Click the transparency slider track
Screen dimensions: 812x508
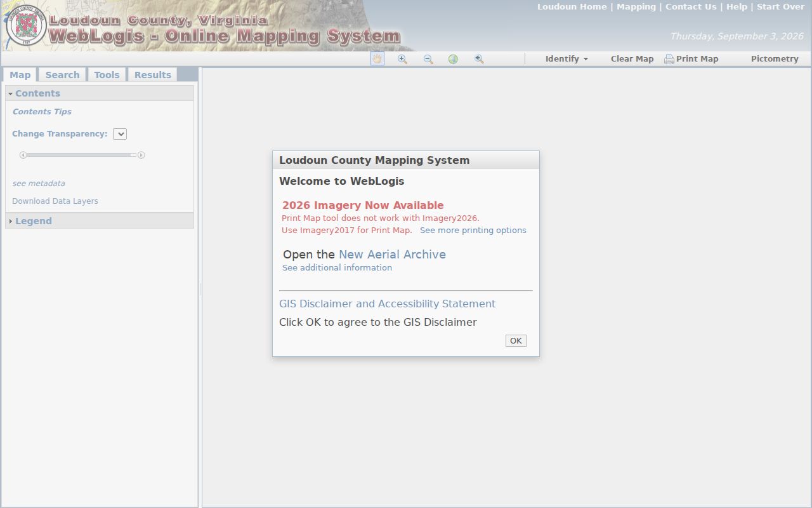(82, 155)
